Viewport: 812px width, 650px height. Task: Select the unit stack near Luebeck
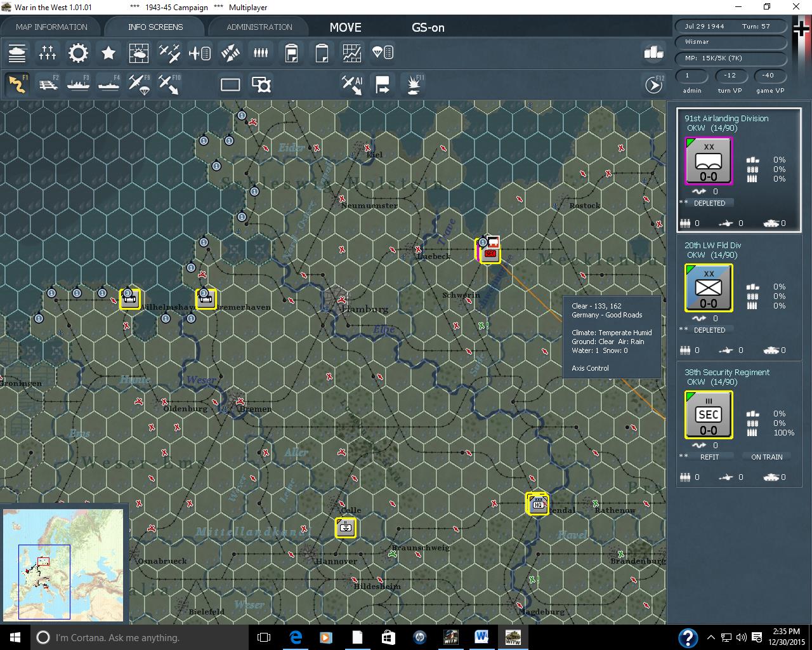[489, 251]
